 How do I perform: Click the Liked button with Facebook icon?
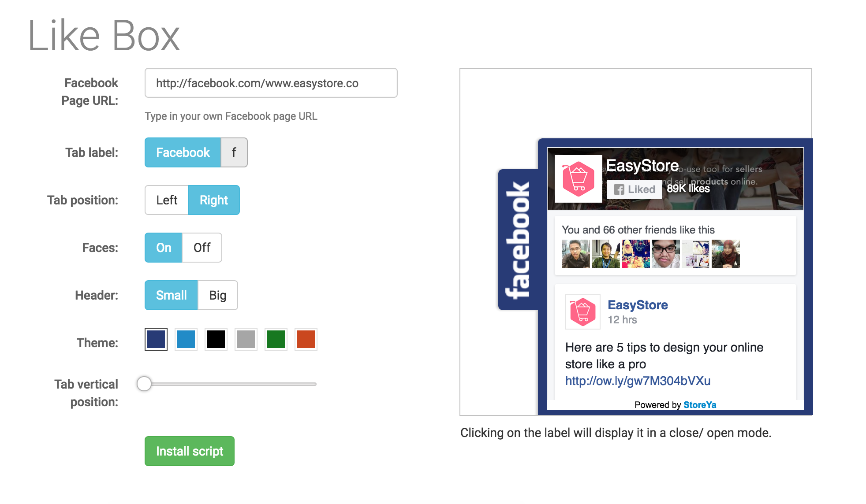[634, 189]
